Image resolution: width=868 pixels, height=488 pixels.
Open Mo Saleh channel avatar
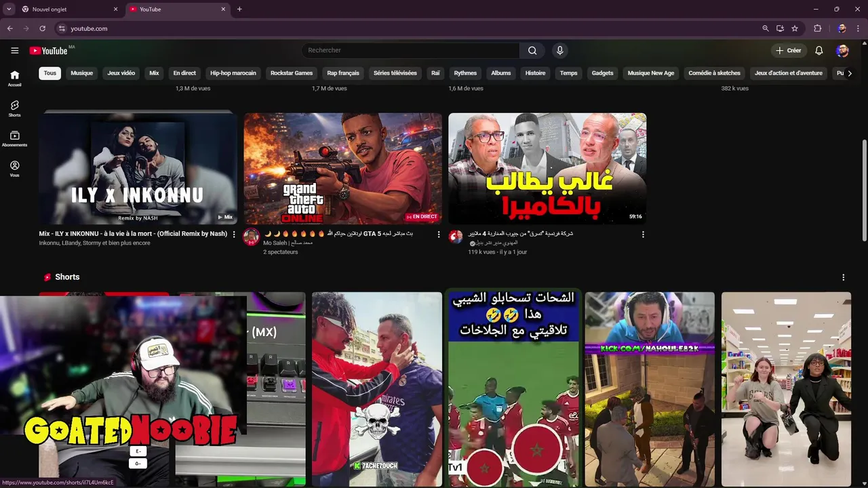(x=251, y=237)
